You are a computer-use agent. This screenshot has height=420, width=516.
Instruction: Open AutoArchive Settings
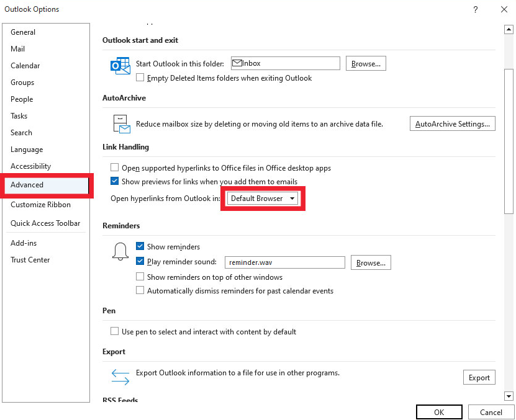point(452,123)
